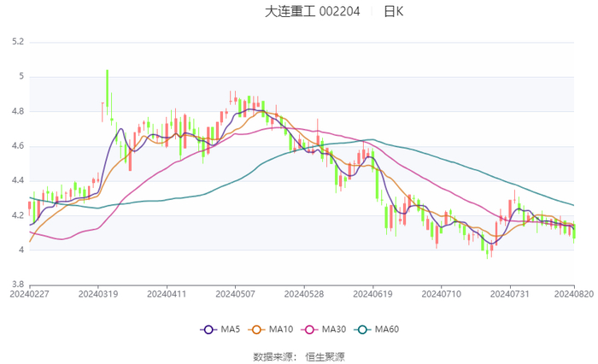This screenshot has height=364, width=598.
Task: Disable the MA60 line via its label
Action: click(387, 330)
